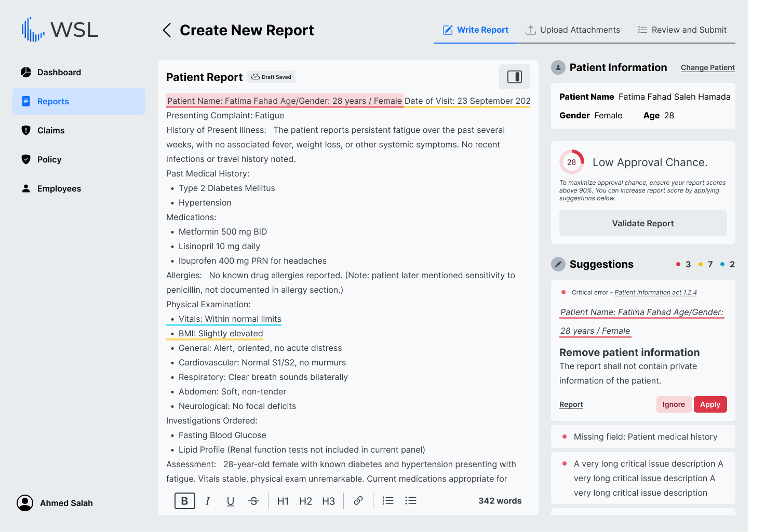
Task: Insert a bulleted list
Action: pos(411,501)
